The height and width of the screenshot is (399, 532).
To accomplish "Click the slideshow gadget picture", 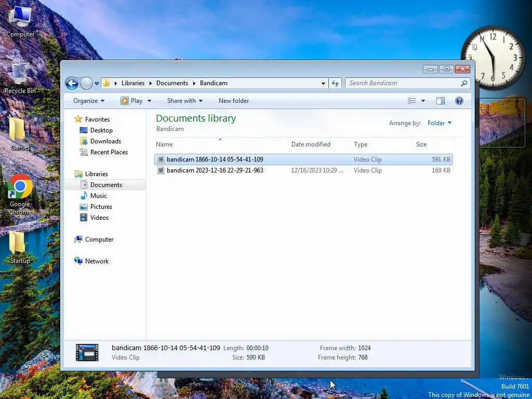I will tap(501, 123).
